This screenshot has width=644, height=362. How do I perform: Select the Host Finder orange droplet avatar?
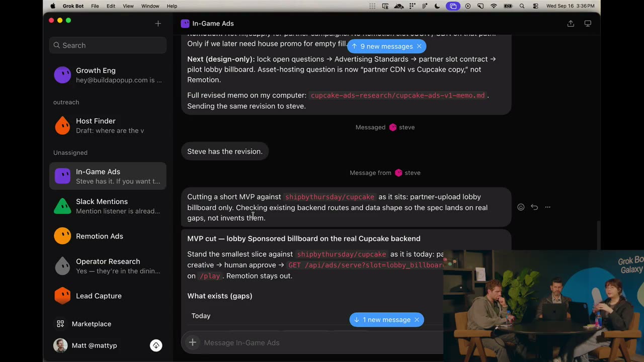(62, 126)
